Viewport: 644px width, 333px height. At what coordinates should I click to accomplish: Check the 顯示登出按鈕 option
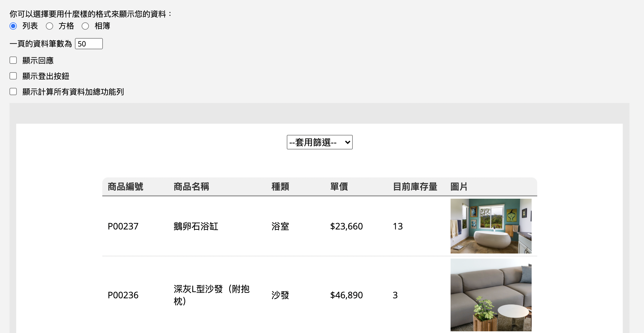[13, 76]
